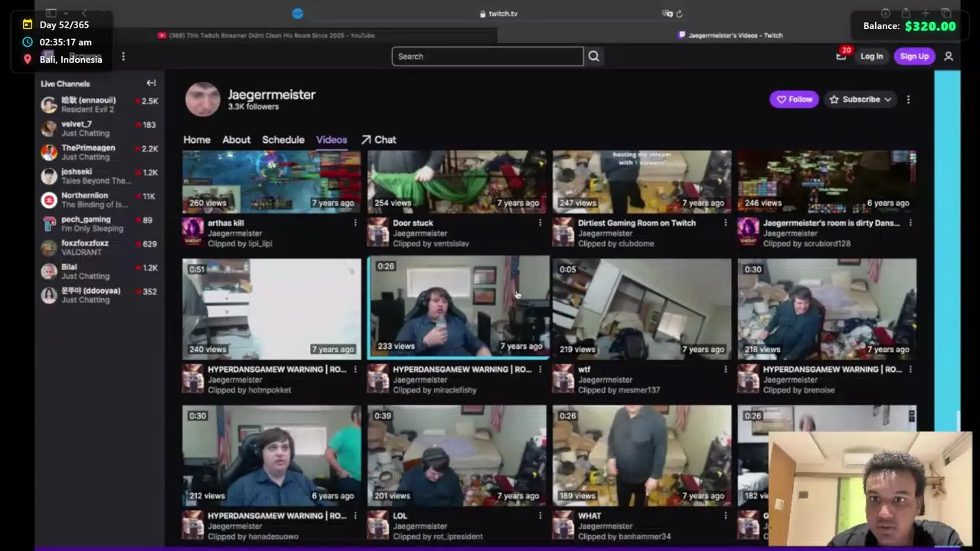Open Safari sidebar dropdown arrow

click(66, 13)
